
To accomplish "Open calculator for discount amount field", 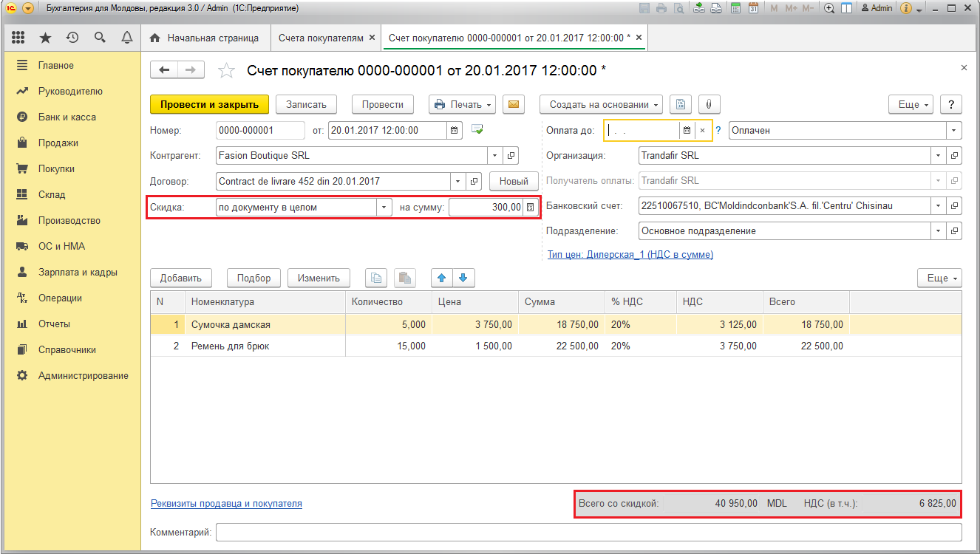I will click(x=530, y=208).
